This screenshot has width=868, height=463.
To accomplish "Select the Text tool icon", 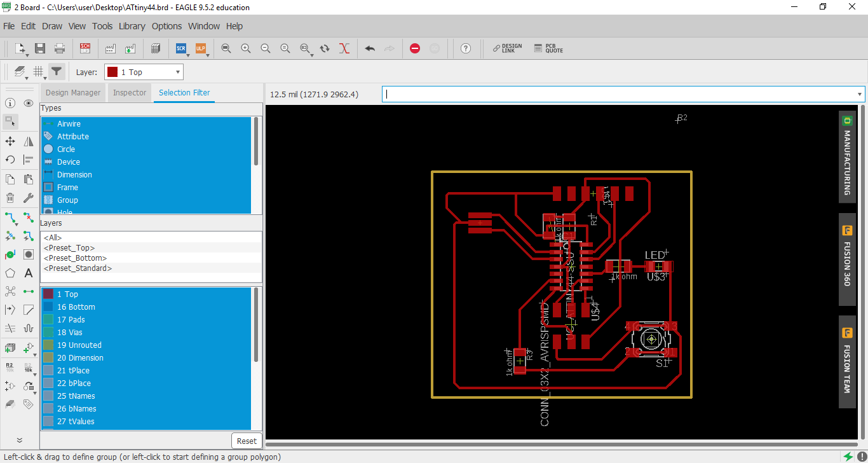I will [x=29, y=273].
